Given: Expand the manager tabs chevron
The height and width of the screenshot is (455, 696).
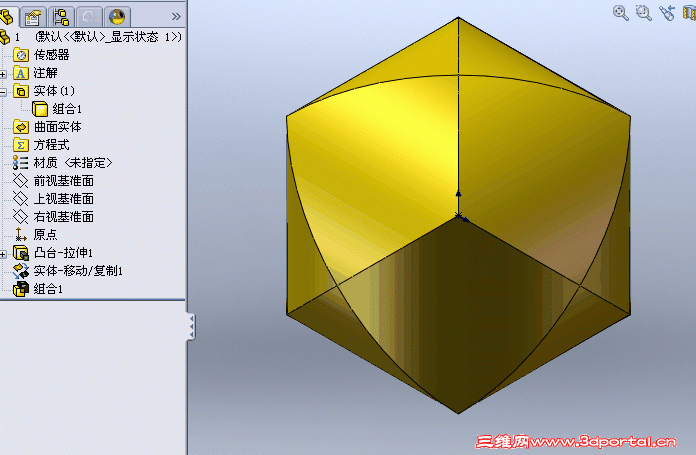Looking at the screenshot, I should pyautogui.click(x=176, y=17).
